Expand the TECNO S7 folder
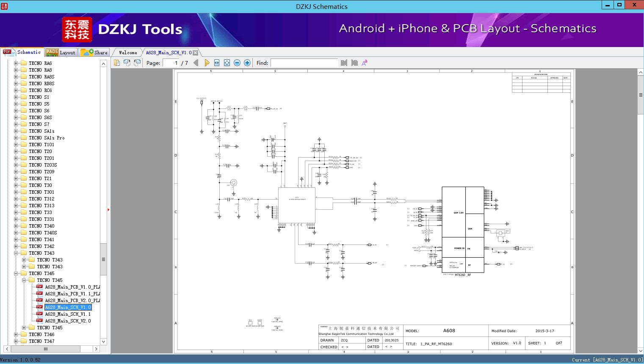 16,124
